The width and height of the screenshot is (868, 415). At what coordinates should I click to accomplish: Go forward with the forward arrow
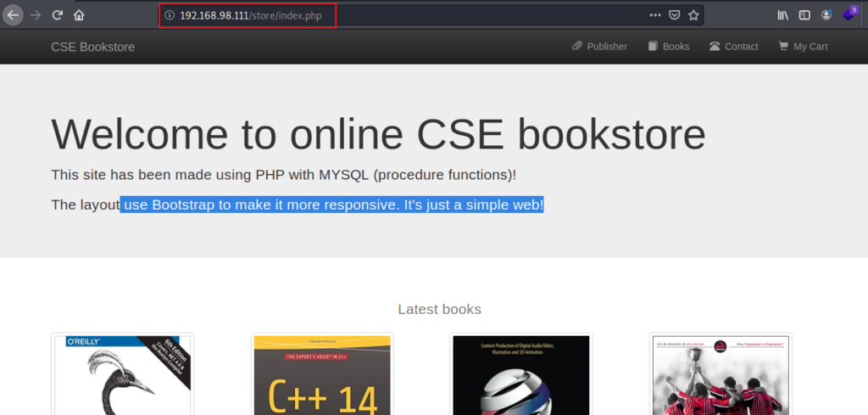coord(36,15)
